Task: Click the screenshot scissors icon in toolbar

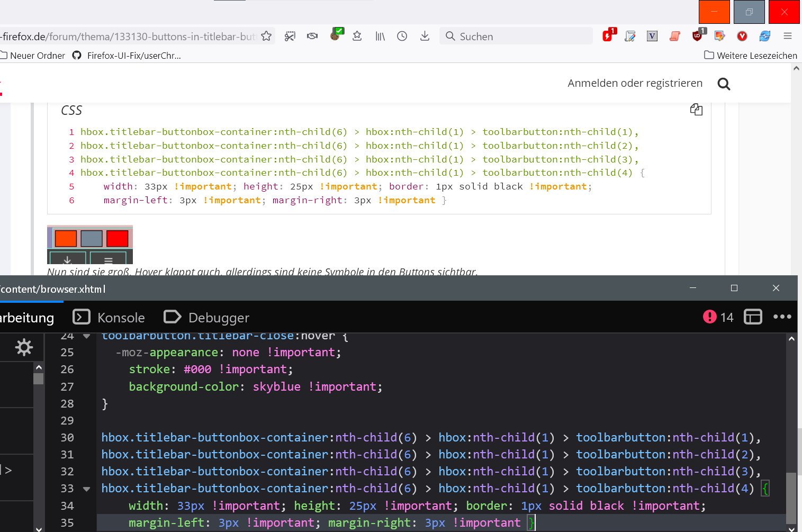Action: (x=290, y=36)
